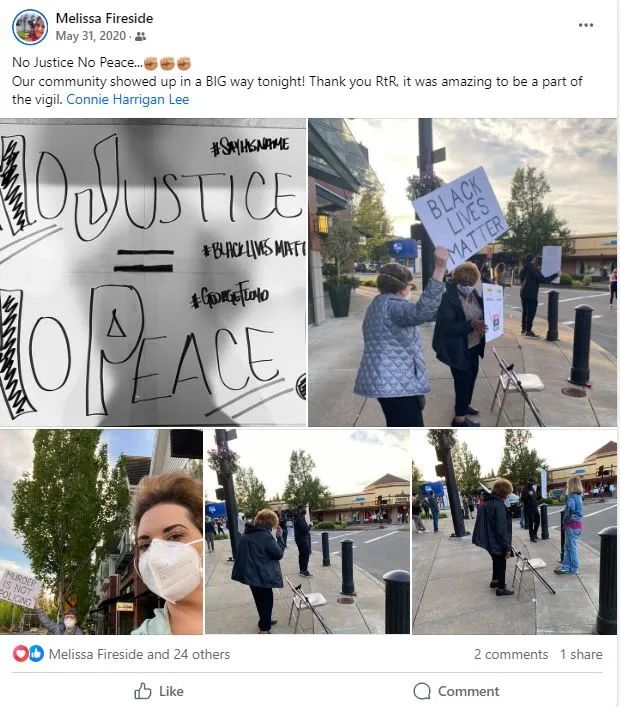Like this post with the Like button

(x=159, y=691)
